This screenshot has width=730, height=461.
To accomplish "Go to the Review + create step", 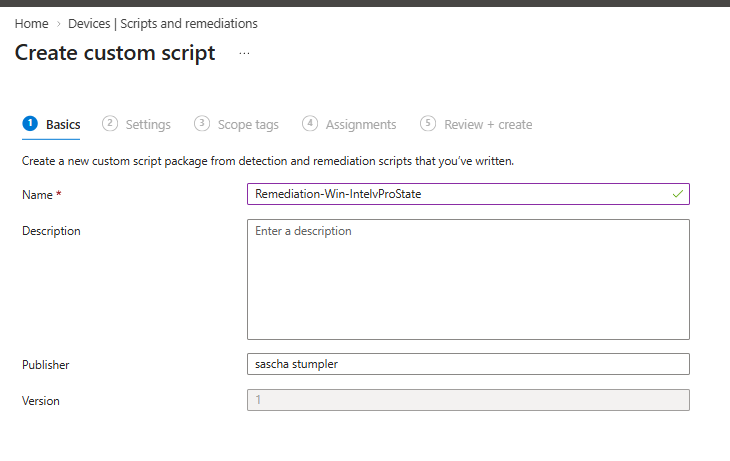I will [476, 124].
